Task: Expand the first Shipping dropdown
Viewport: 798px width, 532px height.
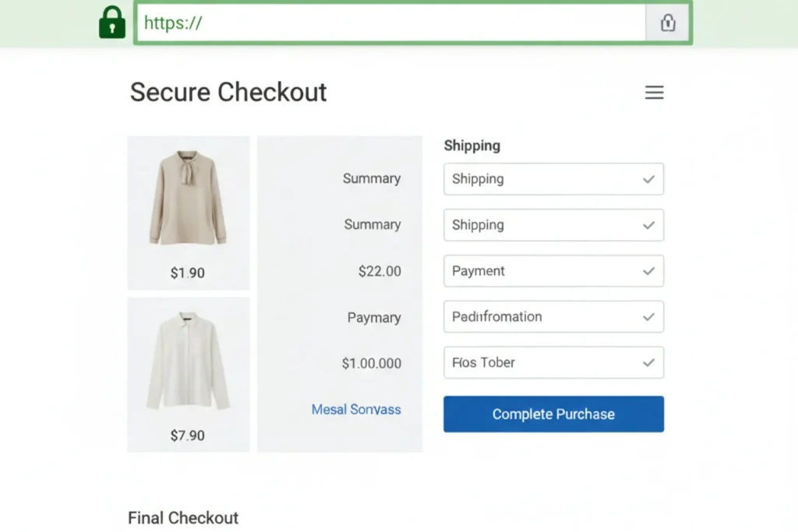Action: coord(553,179)
